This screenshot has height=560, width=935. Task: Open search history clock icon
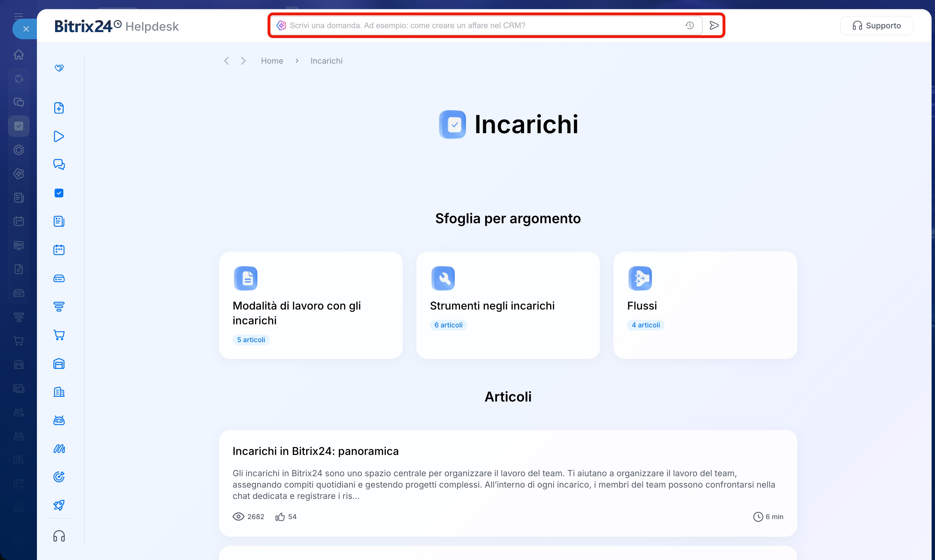[x=690, y=25]
